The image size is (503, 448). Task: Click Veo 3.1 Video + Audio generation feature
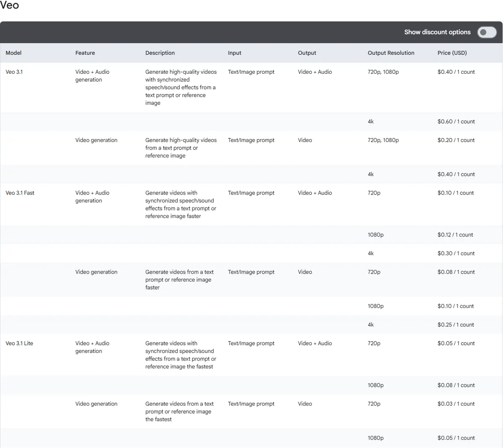92,76
